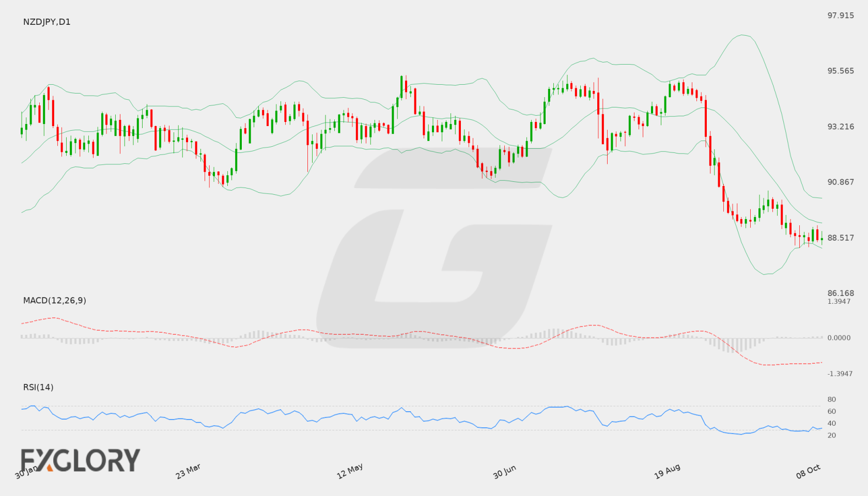Click the RSI 20 scale label
The width and height of the screenshot is (868, 496).
(832, 435)
